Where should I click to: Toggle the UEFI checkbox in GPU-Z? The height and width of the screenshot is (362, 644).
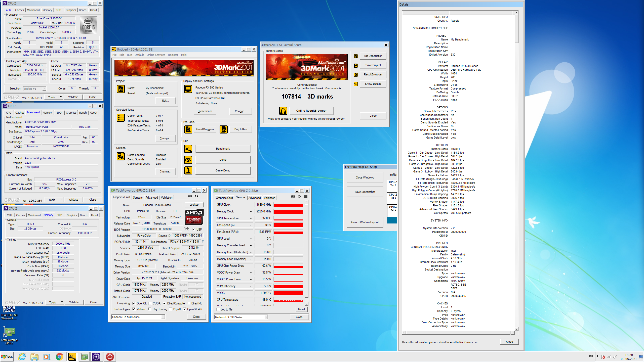193,229
